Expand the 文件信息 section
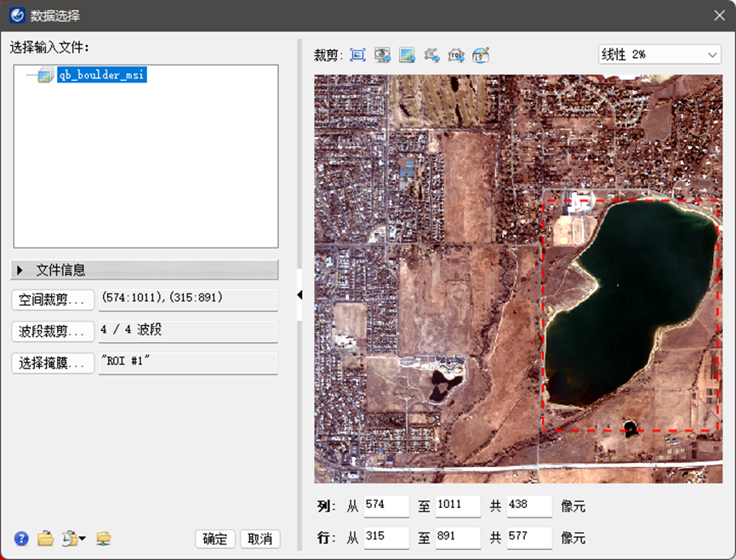Viewport: 736px width, 560px height. click(x=144, y=270)
